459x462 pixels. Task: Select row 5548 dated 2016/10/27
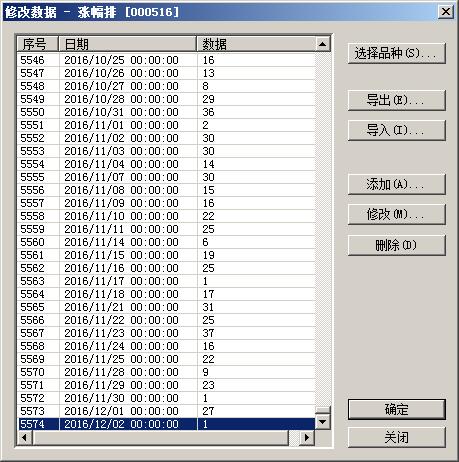(166, 86)
